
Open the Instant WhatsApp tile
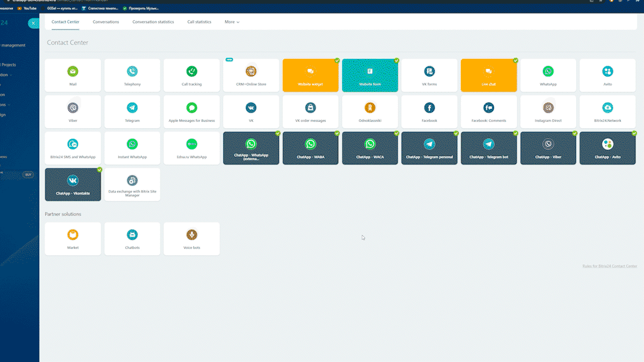point(132,148)
